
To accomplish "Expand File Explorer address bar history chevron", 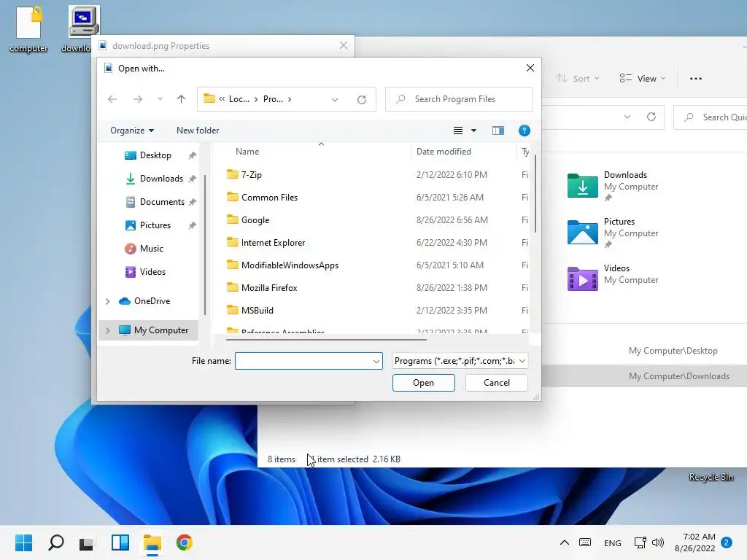I will [x=627, y=117].
